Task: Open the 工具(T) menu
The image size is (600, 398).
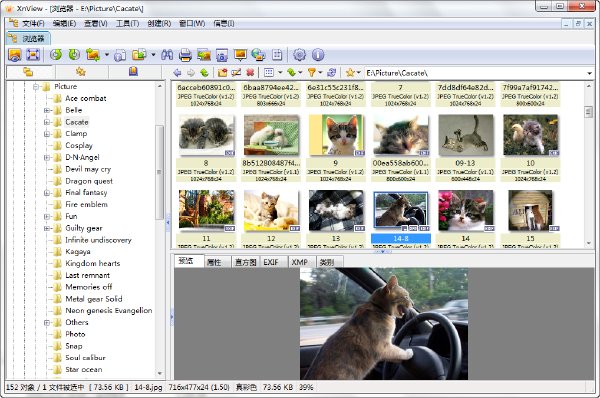Action: (127, 24)
